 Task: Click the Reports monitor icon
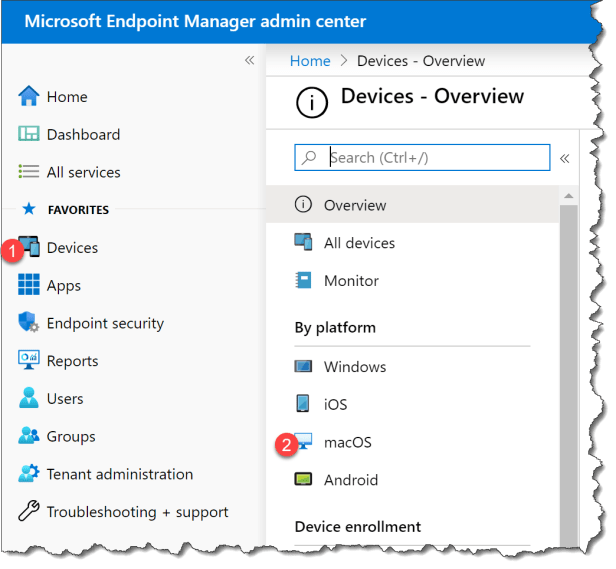pyautogui.click(x=29, y=360)
